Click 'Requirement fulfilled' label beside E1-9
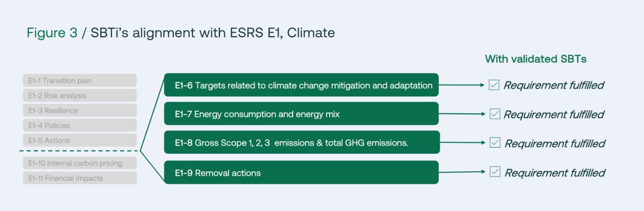Screen dimensions: 644x211 point(554,173)
